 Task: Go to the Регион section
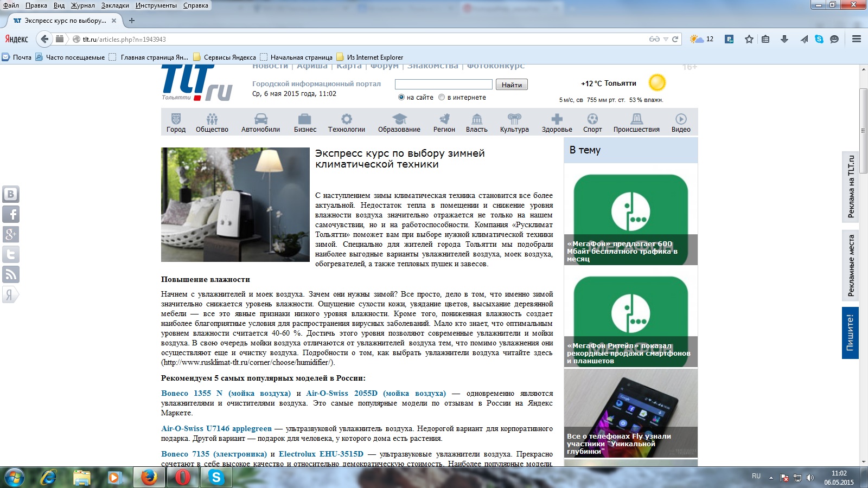(444, 123)
